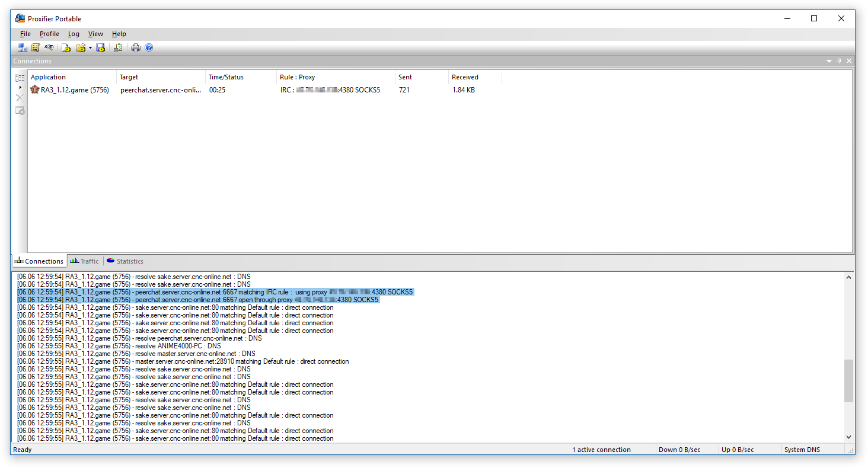Open Help with the blue question icon
This screenshot has height=468, width=868.
pos(149,48)
